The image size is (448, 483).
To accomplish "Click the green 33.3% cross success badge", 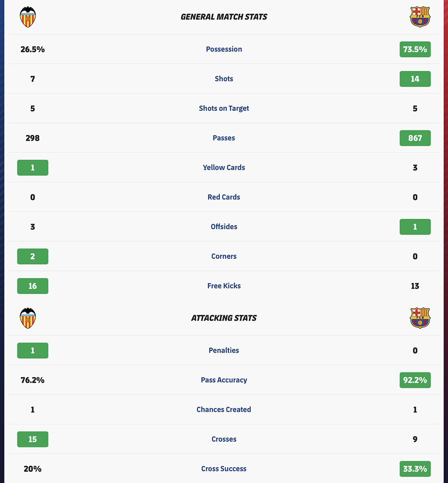I will [x=415, y=469].
